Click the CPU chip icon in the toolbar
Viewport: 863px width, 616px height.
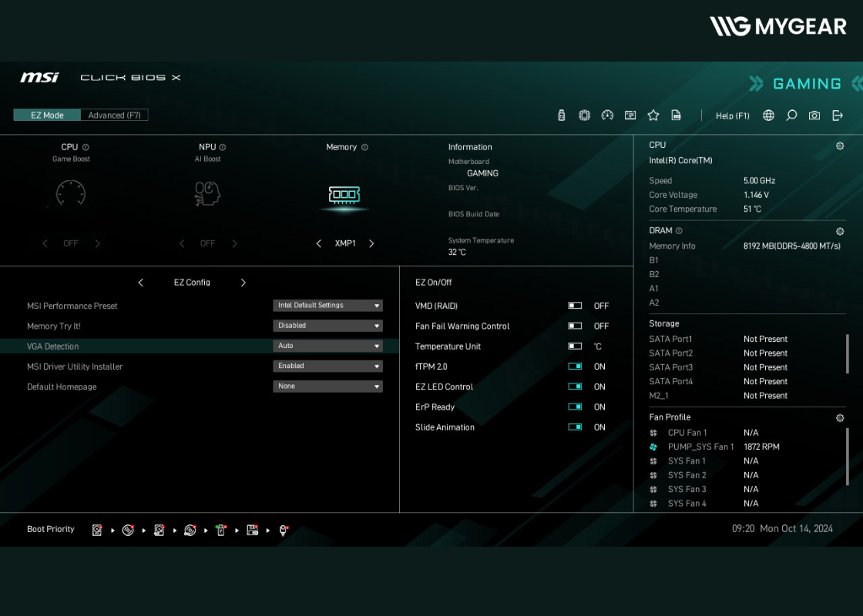point(585,115)
